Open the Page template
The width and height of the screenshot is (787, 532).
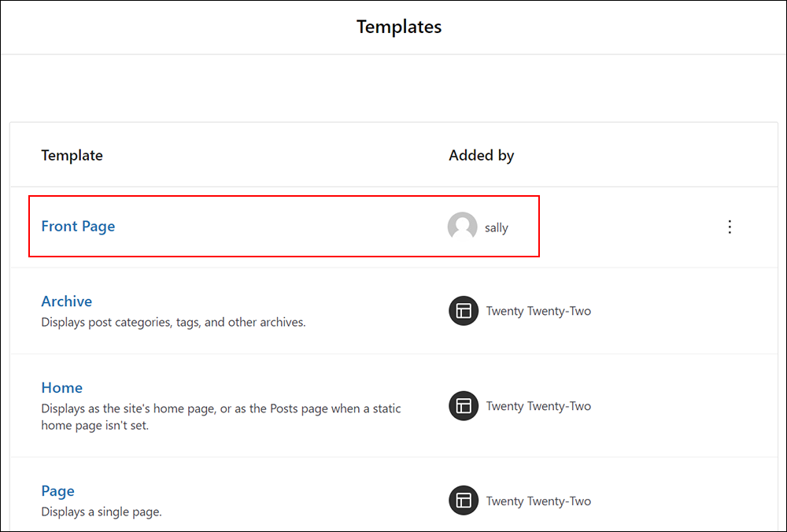tap(57, 491)
